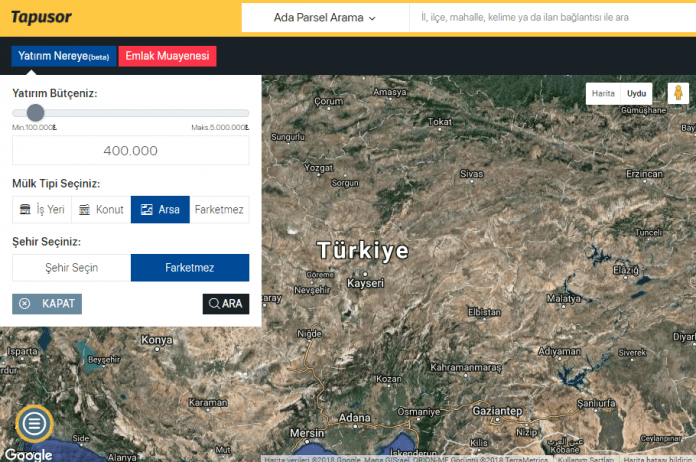This screenshot has height=462, width=696.
Task: Click the Elazığ city label
Action: coord(626,270)
